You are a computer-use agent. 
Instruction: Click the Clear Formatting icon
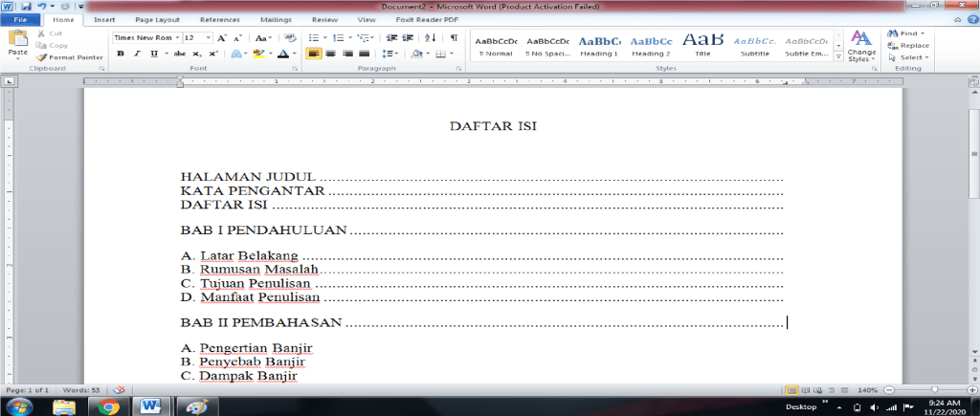coord(290,37)
